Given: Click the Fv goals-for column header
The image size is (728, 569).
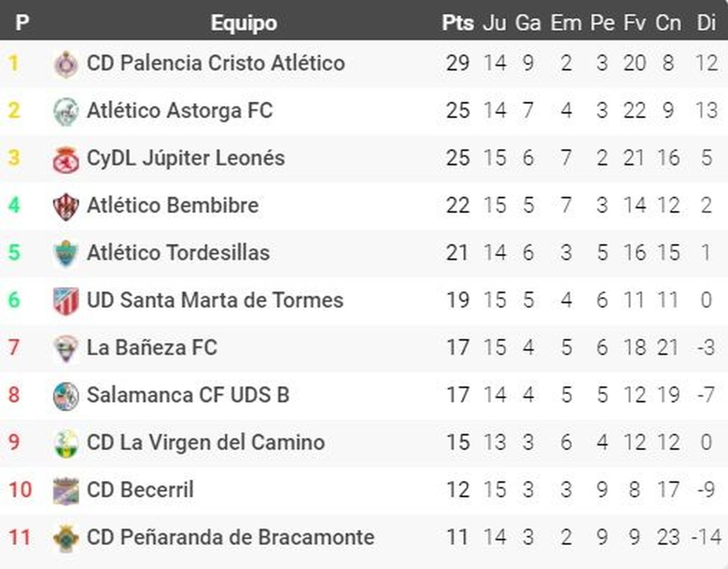Looking at the screenshot, I should pyautogui.click(x=634, y=23).
